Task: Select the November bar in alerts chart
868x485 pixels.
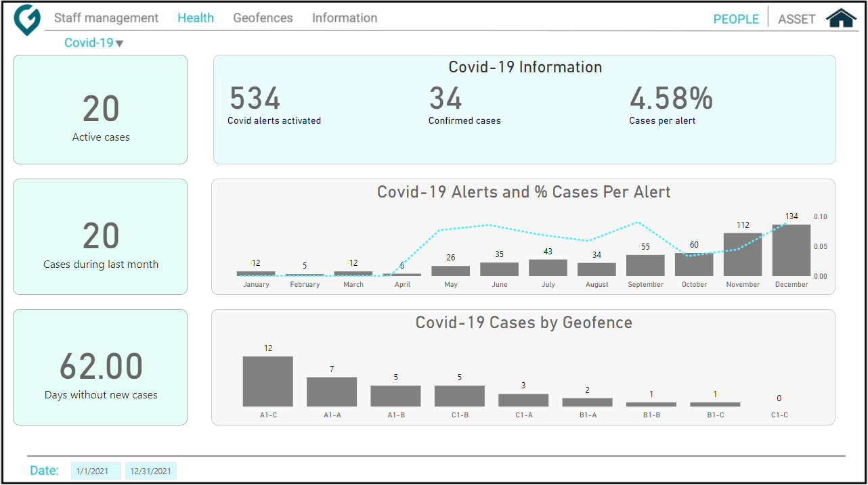Action: pyautogui.click(x=743, y=254)
